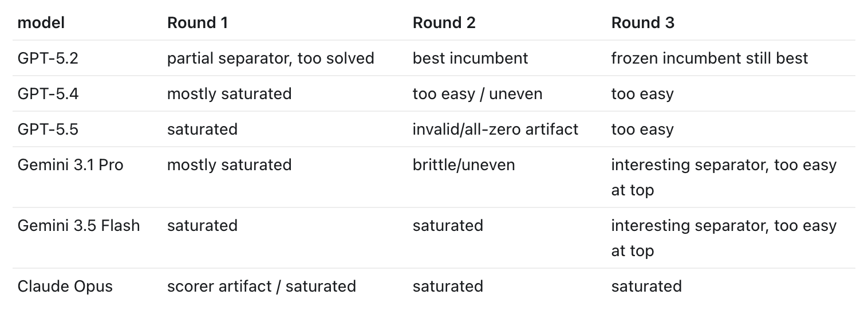Click 'frozen incumbent still best' text
868x314 pixels.
710,58
